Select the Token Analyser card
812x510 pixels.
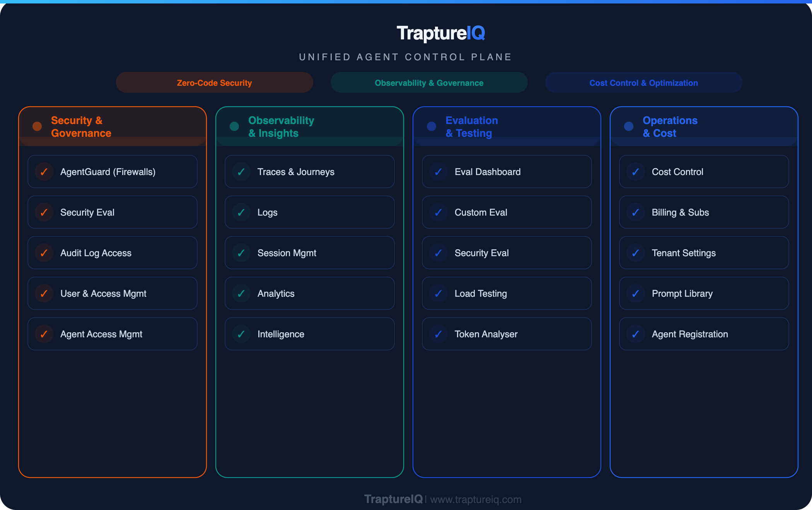click(507, 334)
